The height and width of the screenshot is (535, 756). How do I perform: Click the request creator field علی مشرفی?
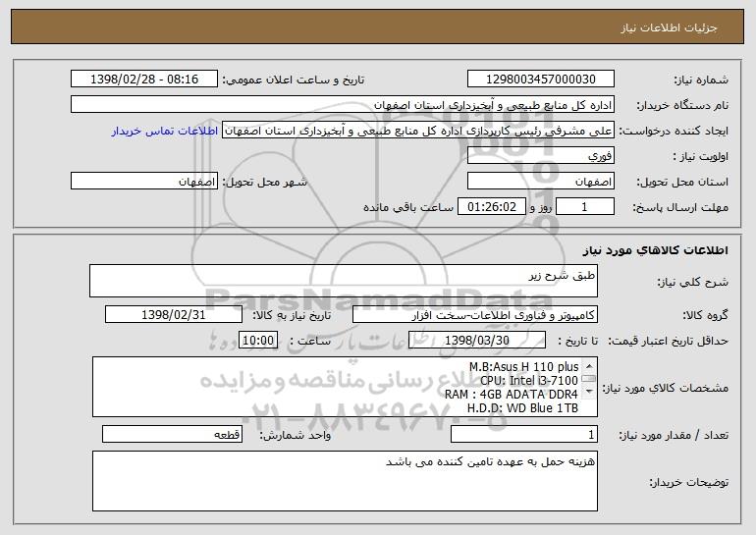coord(418,131)
